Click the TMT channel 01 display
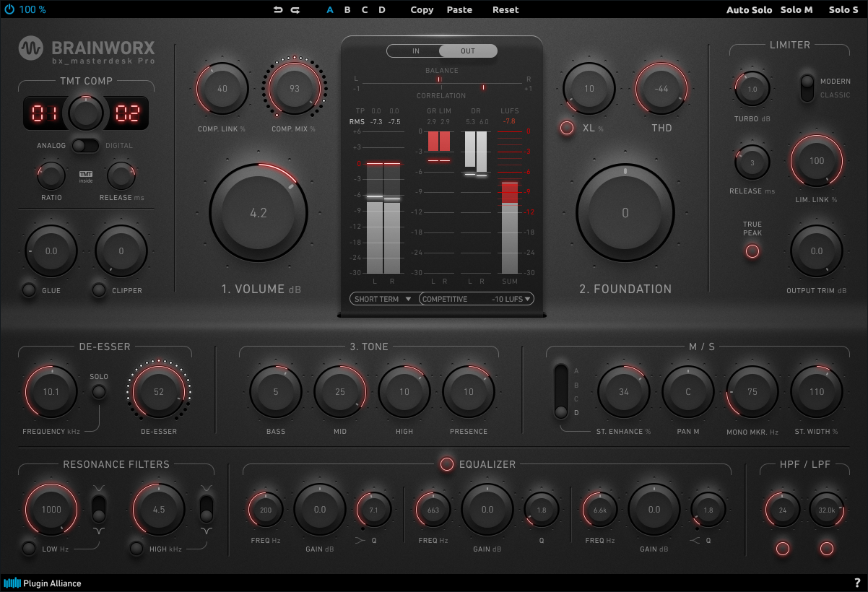 43,113
